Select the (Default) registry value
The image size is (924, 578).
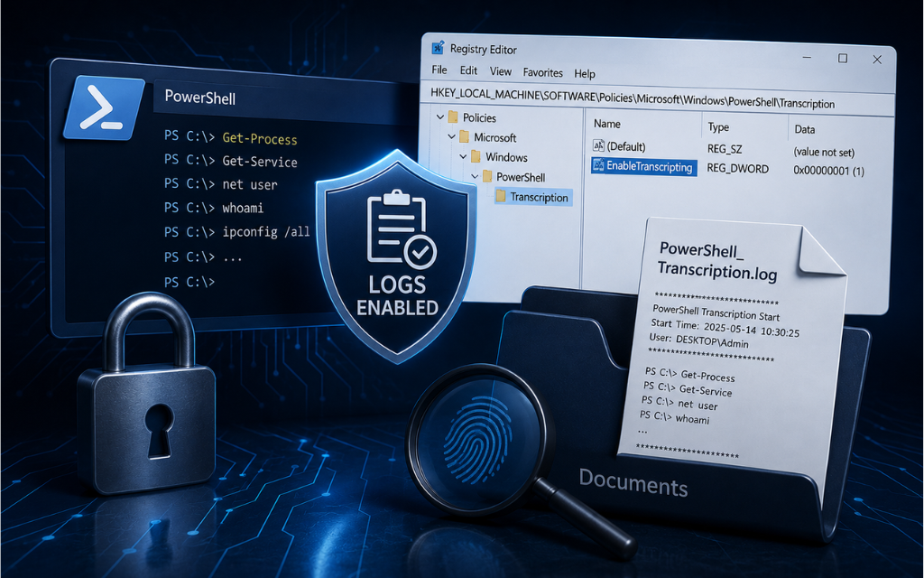626,146
